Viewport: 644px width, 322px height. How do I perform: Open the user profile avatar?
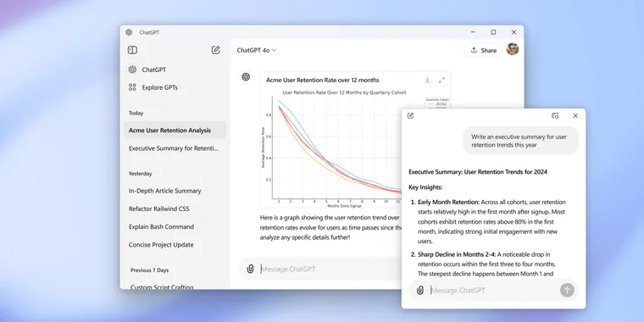pos(512,49)
